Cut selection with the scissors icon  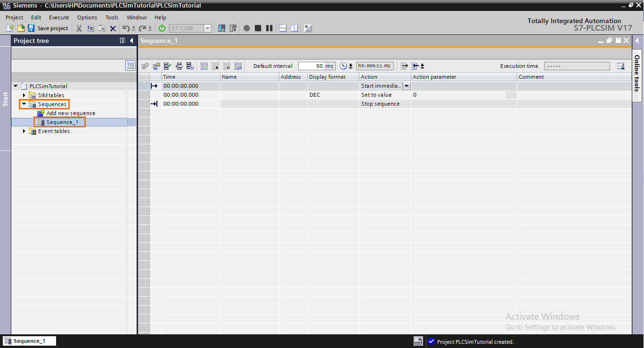(79, 28)
